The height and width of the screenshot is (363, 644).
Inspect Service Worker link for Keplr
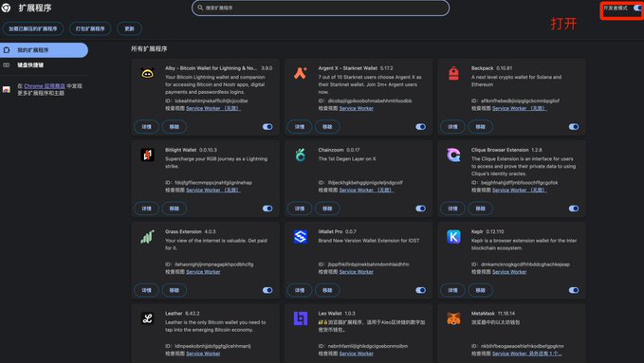509,271
